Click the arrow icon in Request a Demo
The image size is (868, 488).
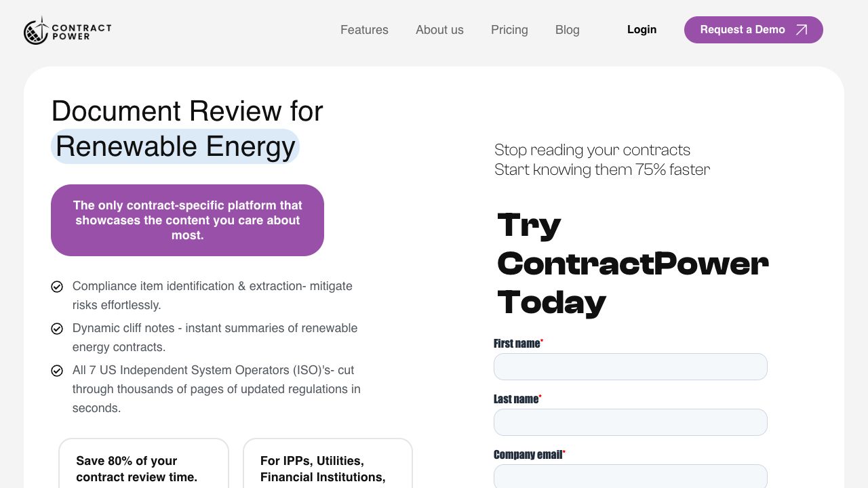pyautogui.click(x=802, y=30)
